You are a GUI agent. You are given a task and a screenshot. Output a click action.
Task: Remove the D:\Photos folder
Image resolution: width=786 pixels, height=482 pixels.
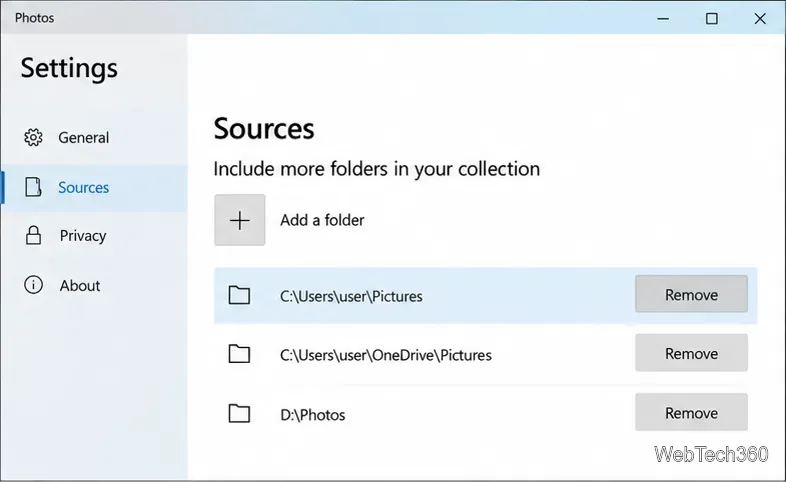tap(691, 412)
